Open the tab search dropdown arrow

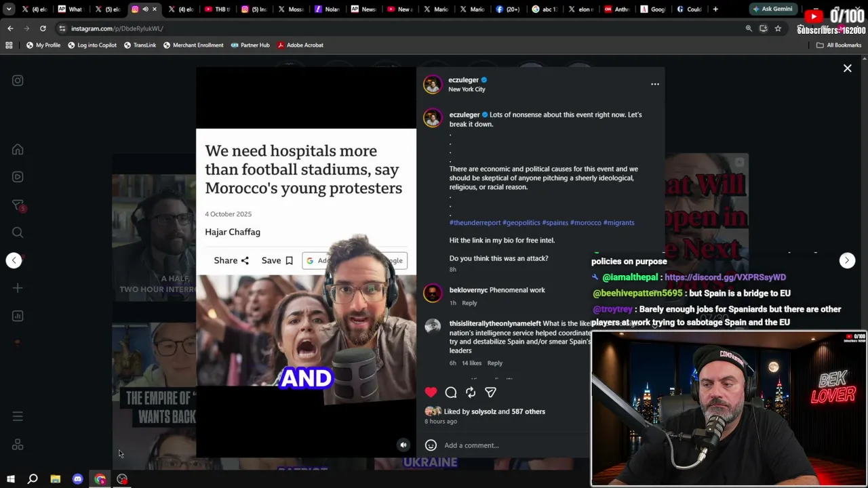coord(9,9)
